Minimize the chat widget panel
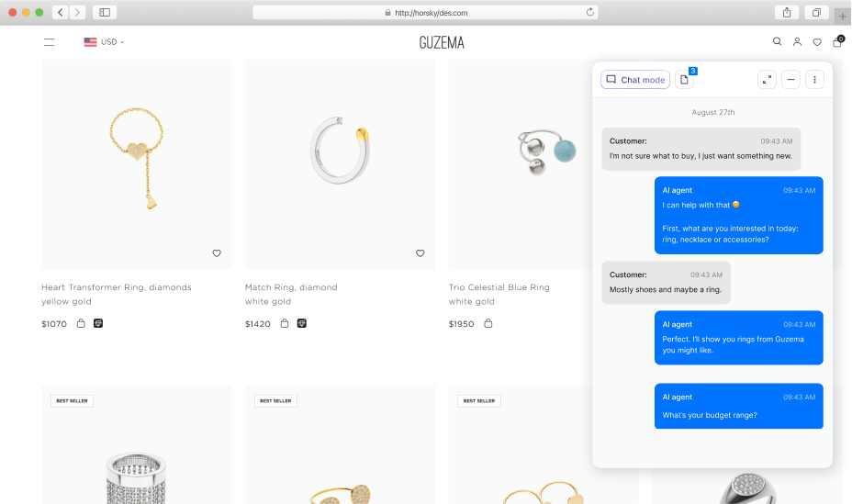This screenshot has height=504, width=852. point(790,80)
